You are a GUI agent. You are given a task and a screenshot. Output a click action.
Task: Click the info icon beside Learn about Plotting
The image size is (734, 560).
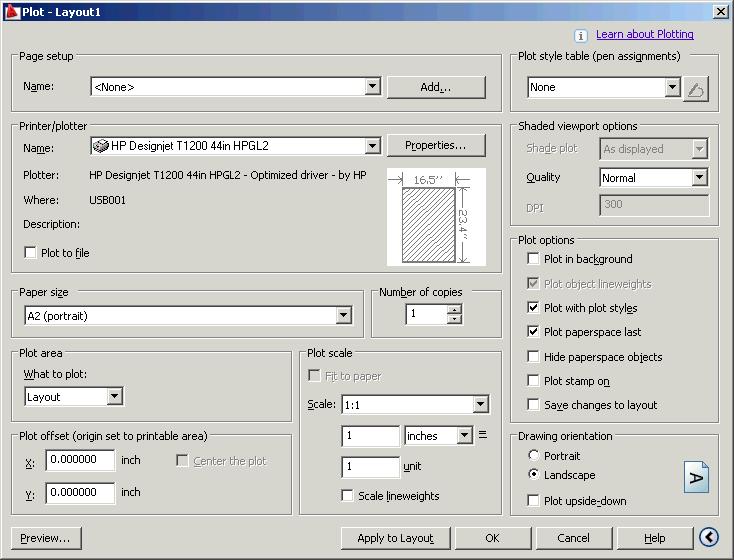pos(580,36)
